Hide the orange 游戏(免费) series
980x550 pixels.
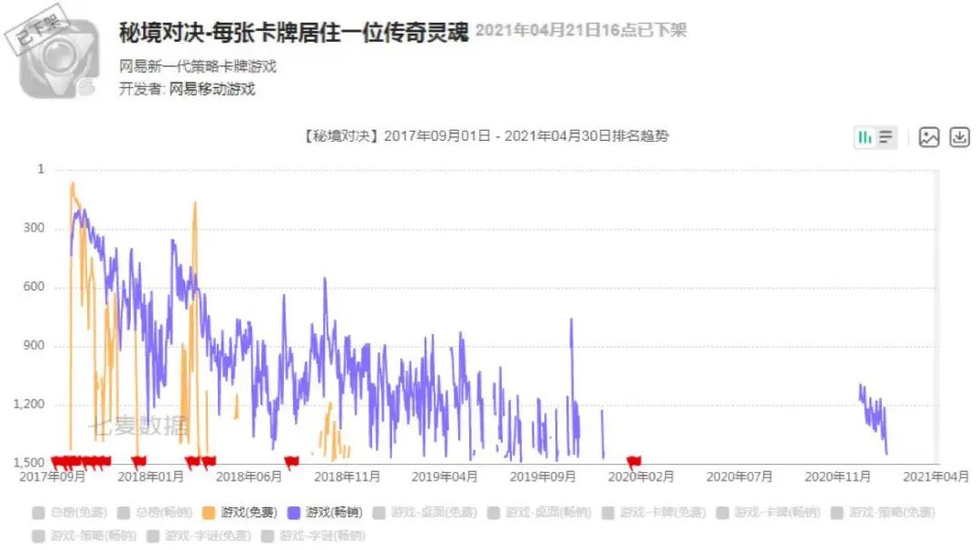click(240, 513)
